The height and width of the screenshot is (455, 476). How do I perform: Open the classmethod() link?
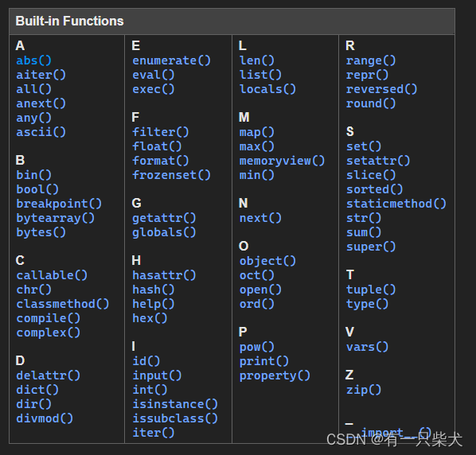click(63, 304)
